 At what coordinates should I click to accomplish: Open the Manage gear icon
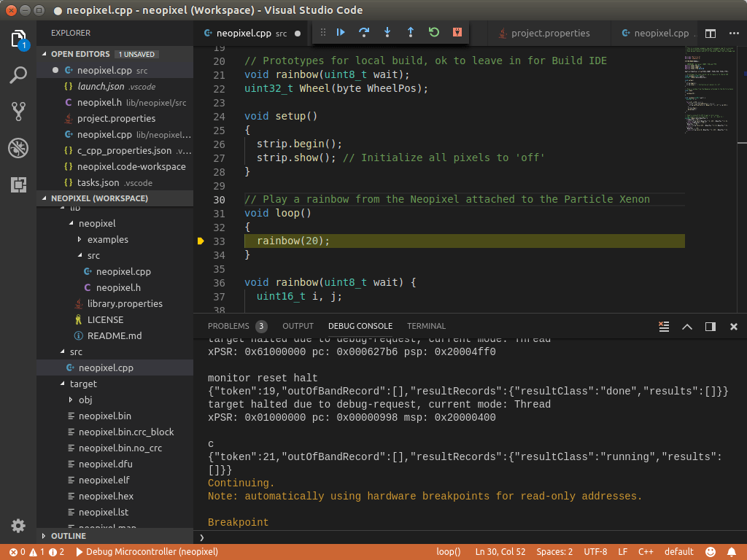tap(18, 526)
